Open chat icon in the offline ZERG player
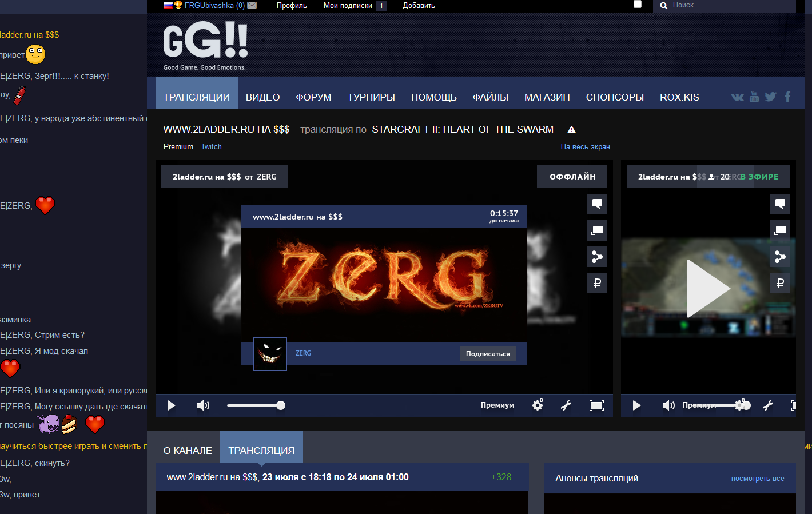This screenshot has height=514, width=812. (597, 204)
